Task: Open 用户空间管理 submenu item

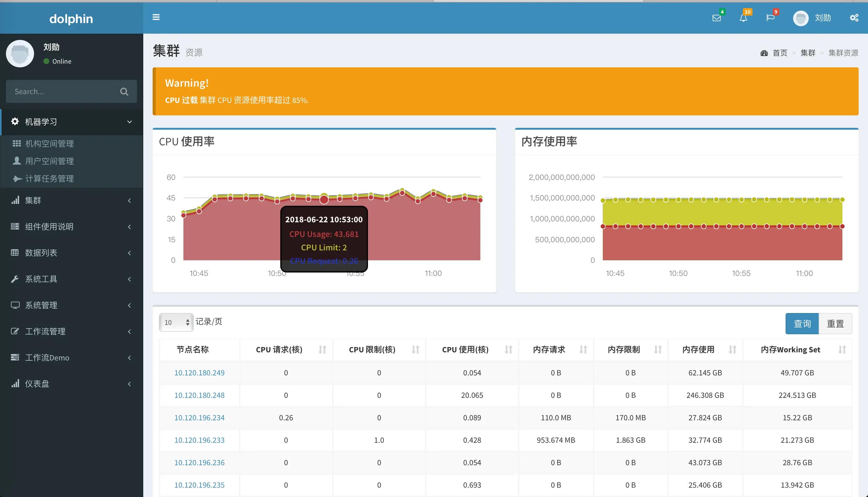Action: pyautogui.click(x=50, y=161)
